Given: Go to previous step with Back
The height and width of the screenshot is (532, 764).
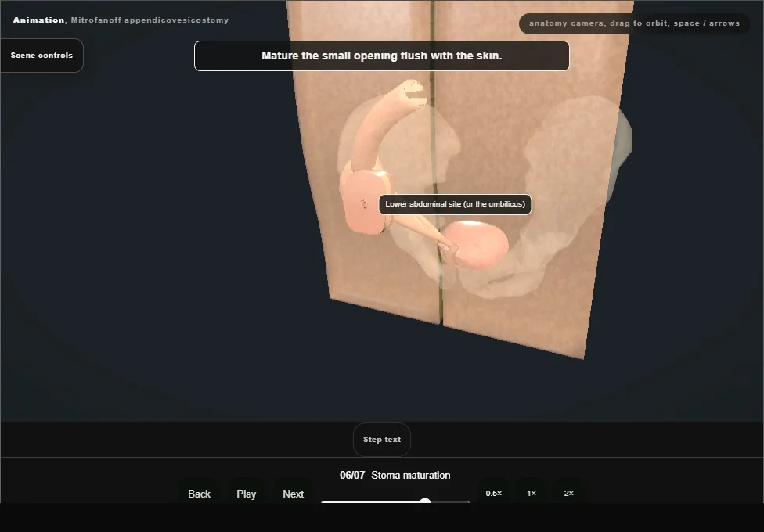Looking at the screenshot, I should (x=199, y=494).
